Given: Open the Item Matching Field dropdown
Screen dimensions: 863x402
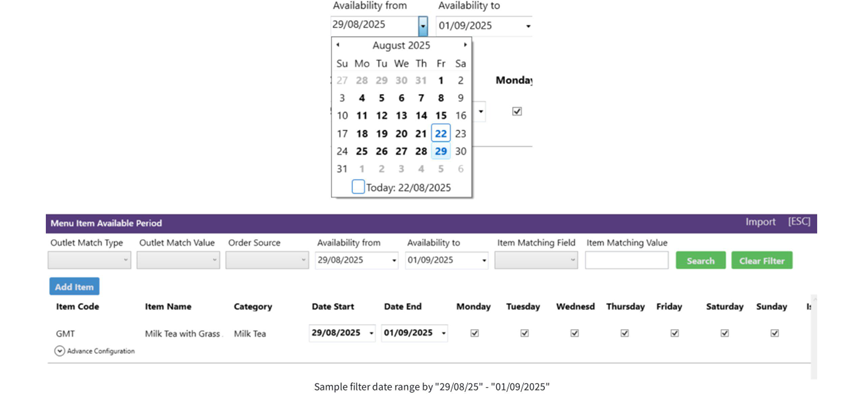Looking at the screenshot, I should click(536, 260).
